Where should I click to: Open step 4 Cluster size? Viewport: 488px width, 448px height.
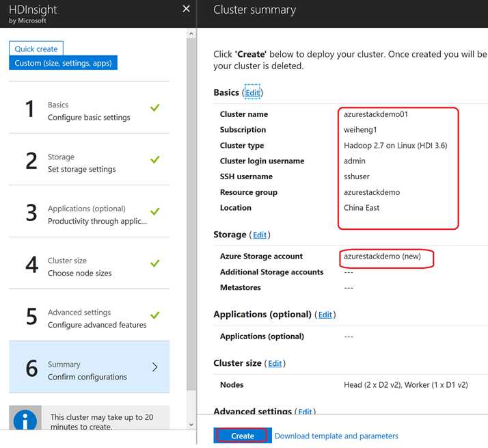(x=90, y=263)
